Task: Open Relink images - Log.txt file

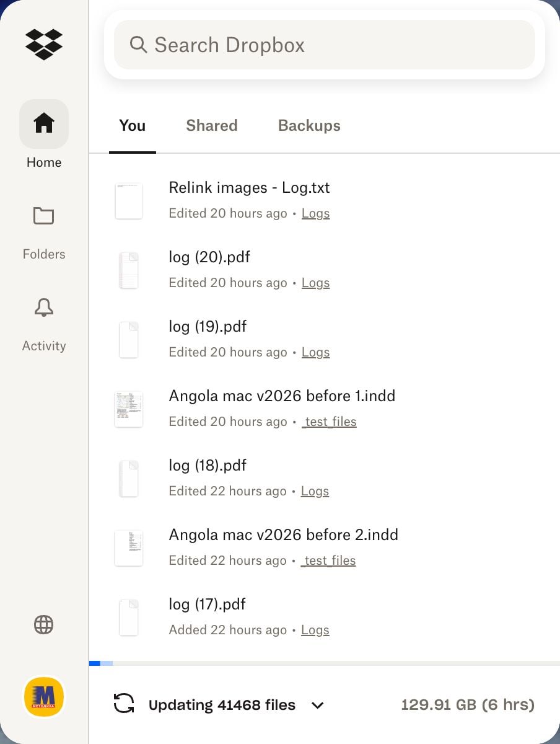Action: tap(249, 187)
